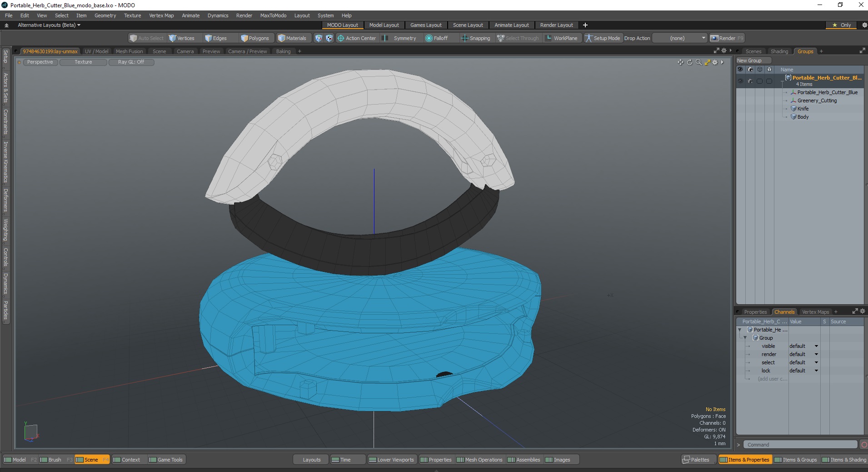Toggle Symmetry mode
868x472 pixels.
400,38
